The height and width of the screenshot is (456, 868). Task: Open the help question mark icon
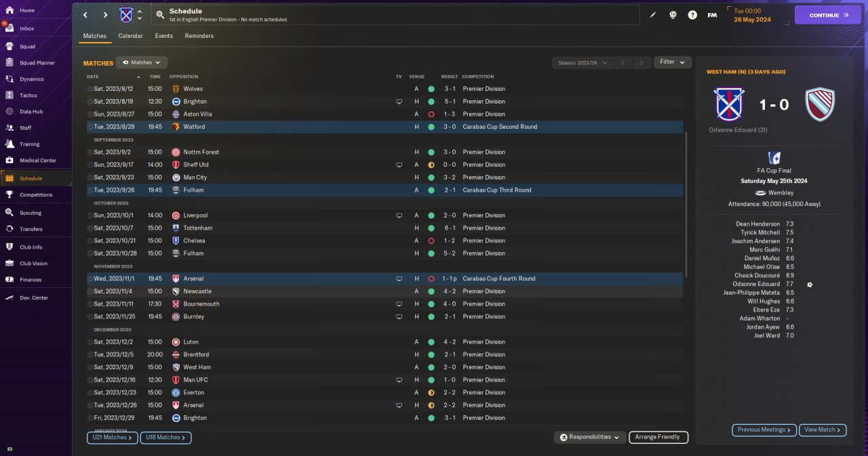[x=692, y=15]
